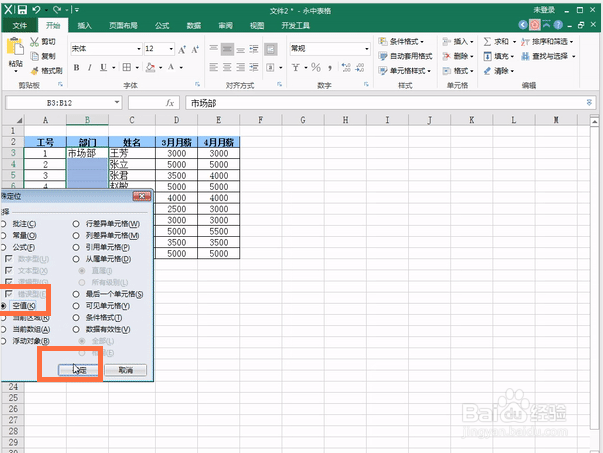Open Cell Styles (单元格样式) dropdown
The image size is (603, 453).
405,71
